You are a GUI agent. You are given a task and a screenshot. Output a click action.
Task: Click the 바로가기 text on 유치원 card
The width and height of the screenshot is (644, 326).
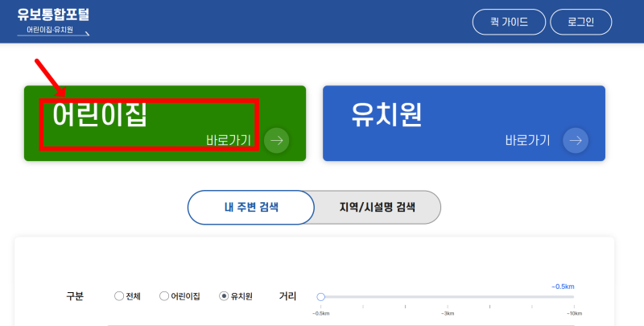point(527,140)
